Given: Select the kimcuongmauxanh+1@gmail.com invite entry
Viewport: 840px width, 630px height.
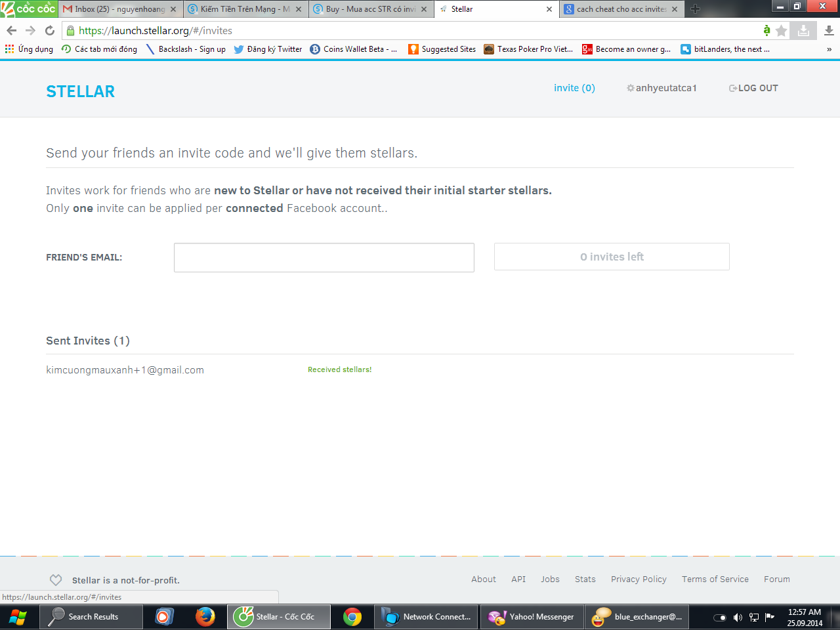Looking at the screenshot, I should (x=125, y=370).
